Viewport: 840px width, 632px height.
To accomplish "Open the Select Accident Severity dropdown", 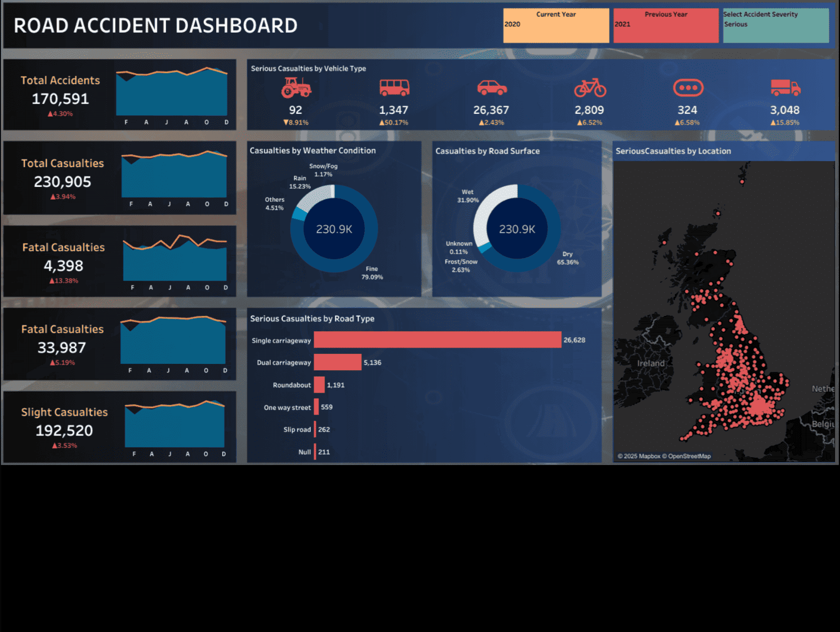I will [x=776, y=25].
